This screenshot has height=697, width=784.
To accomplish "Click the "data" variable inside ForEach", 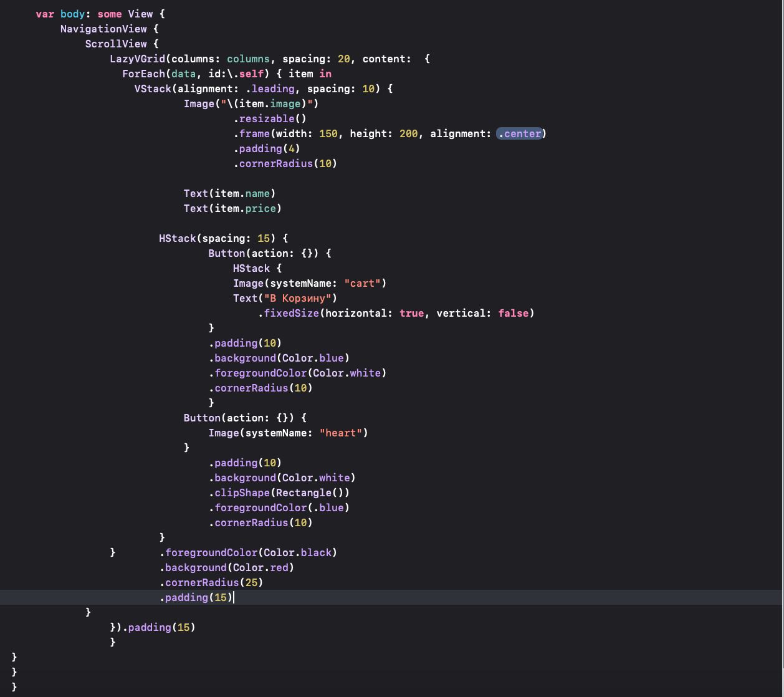I will (184, 74).
